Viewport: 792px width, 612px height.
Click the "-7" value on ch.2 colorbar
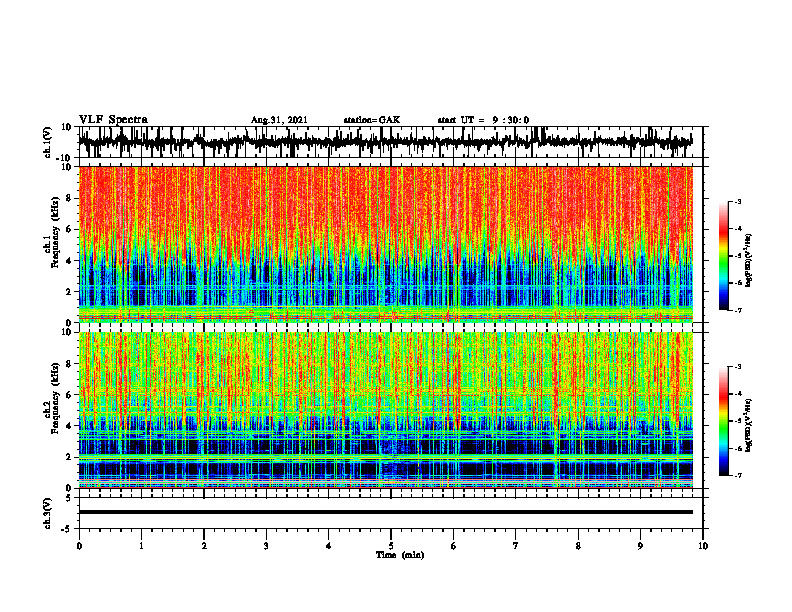736,476
